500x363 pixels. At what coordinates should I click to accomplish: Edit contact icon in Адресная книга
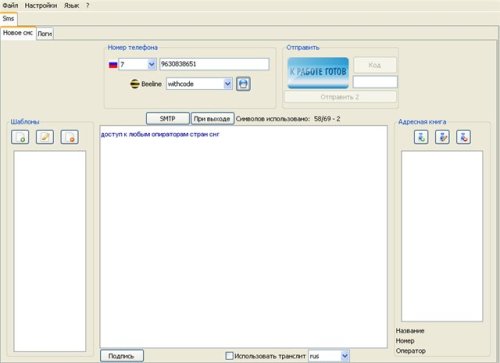(442, 137)
